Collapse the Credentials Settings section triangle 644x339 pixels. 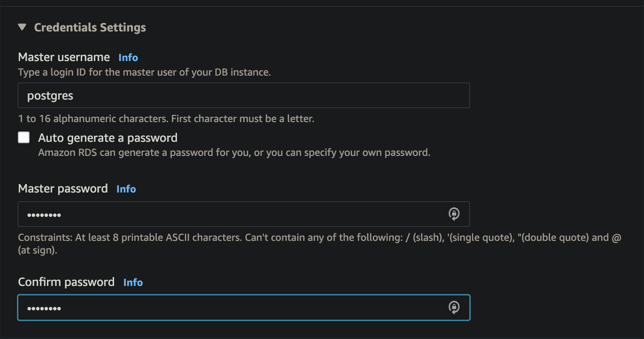click(22, 27)
